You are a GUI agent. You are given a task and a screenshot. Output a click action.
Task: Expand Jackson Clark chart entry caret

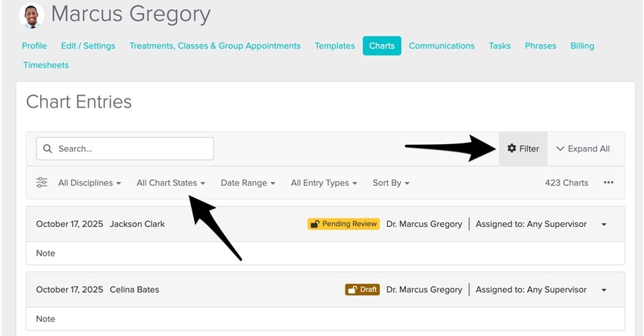604,225
